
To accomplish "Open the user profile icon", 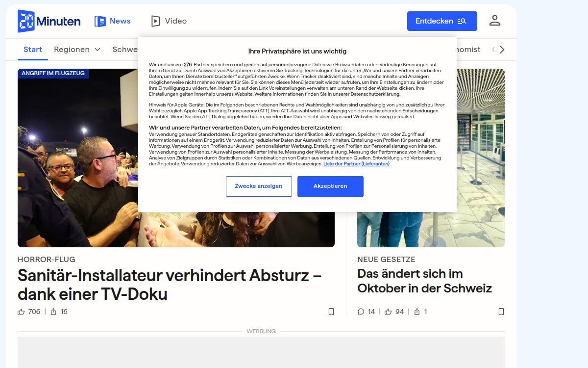I will pos(495,21).
